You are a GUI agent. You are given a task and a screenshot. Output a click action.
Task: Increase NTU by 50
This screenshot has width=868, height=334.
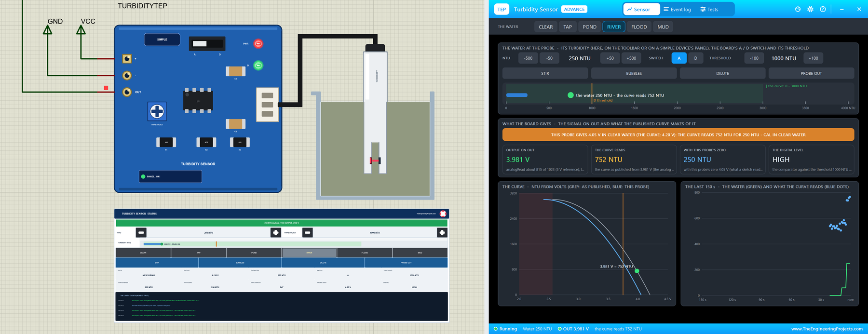tap(610, 58)
